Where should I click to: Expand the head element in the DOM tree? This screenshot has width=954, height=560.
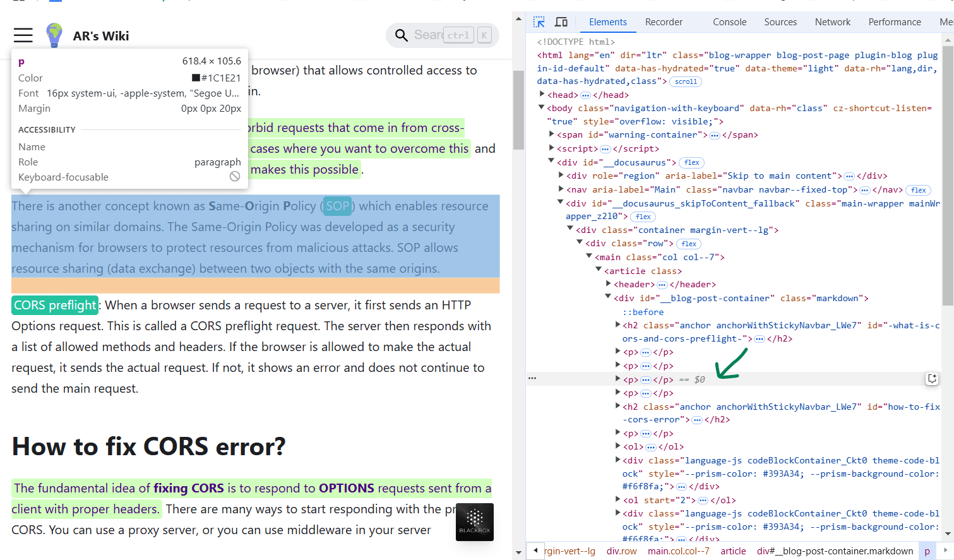pyautogui.click(x=542, y=94)
